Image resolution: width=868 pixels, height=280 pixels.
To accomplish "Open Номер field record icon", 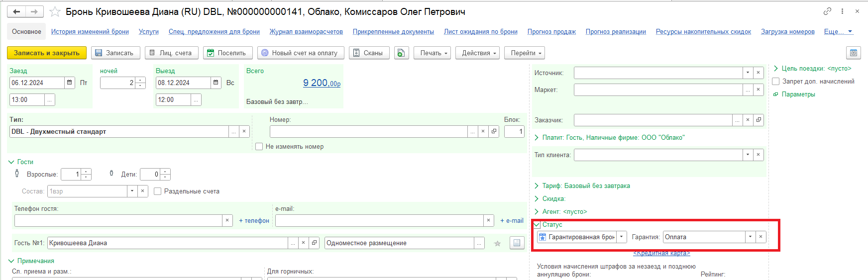I will [494, 131].
